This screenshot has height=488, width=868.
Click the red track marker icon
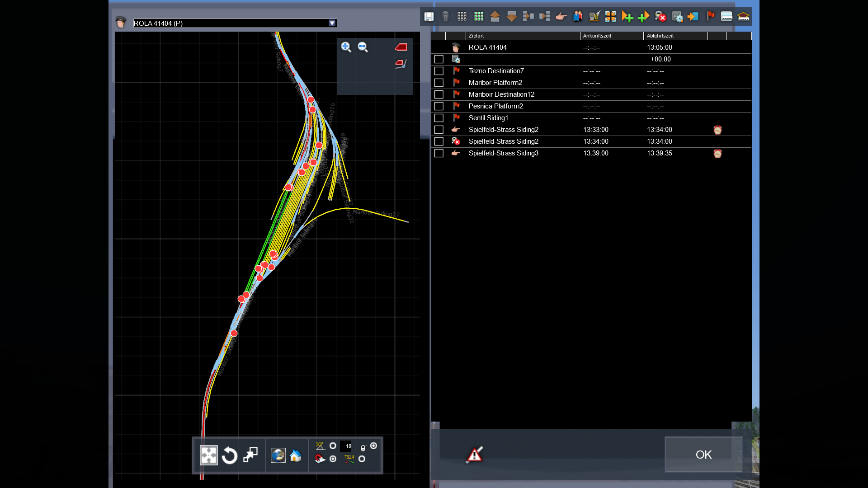401,47
